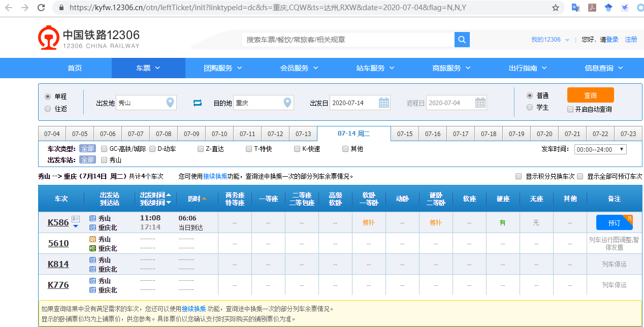Click the blue bird extension icon

[x=625, y=8]
